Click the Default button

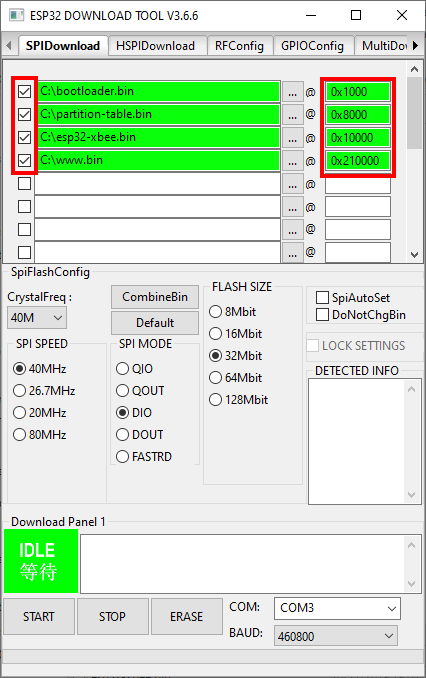(x=155, y=323)
